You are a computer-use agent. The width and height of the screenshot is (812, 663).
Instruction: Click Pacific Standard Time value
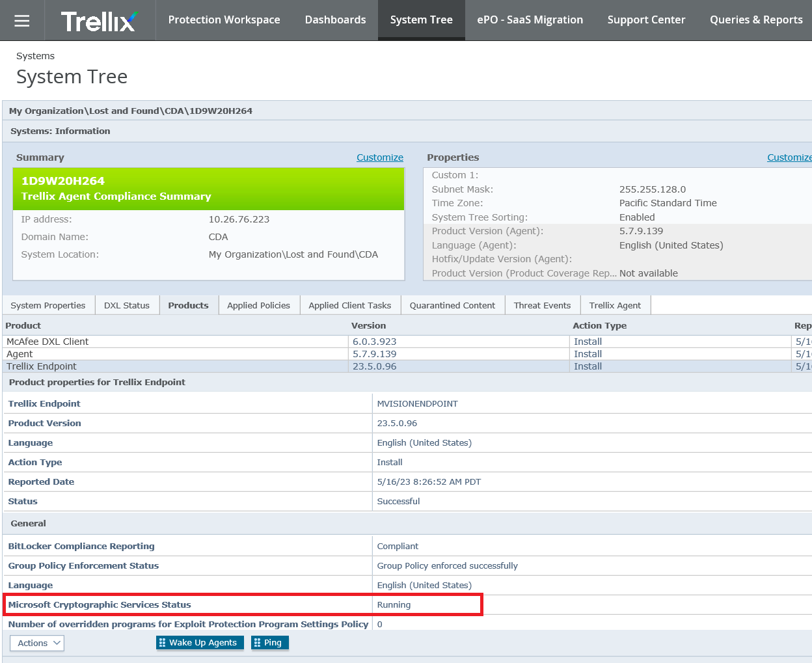coord(668,203)
